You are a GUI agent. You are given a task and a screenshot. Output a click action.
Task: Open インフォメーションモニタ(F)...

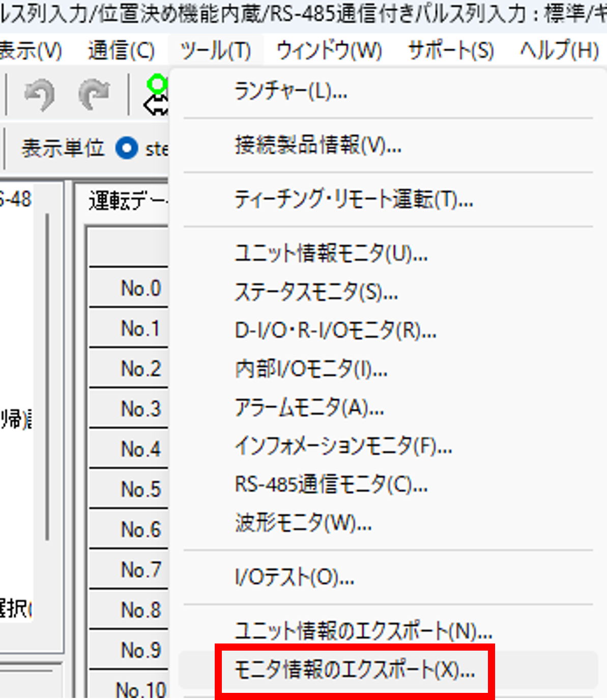pos(388,446)
